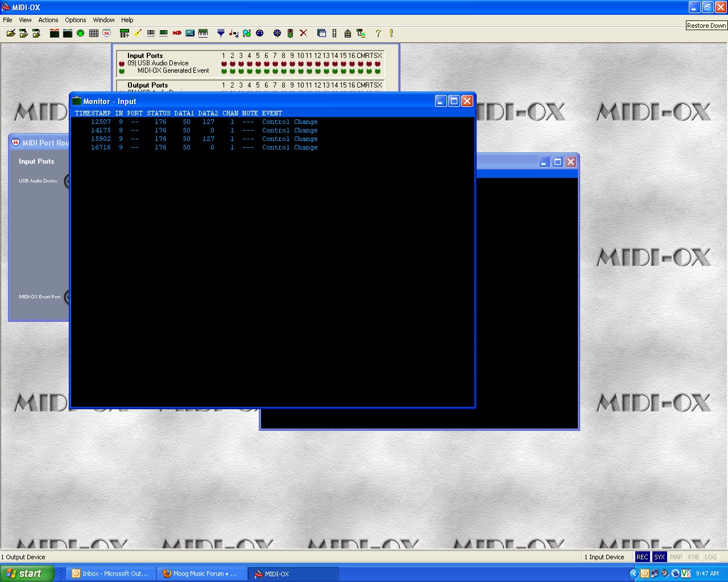
Task: Click the red X panic toolbar icon
Action: point(303,34)
